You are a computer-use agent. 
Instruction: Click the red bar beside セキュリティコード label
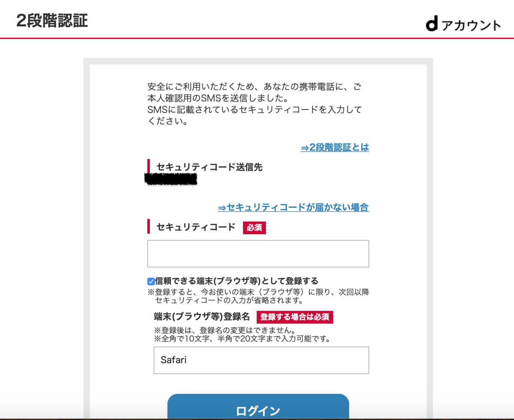tap(149, 227)
